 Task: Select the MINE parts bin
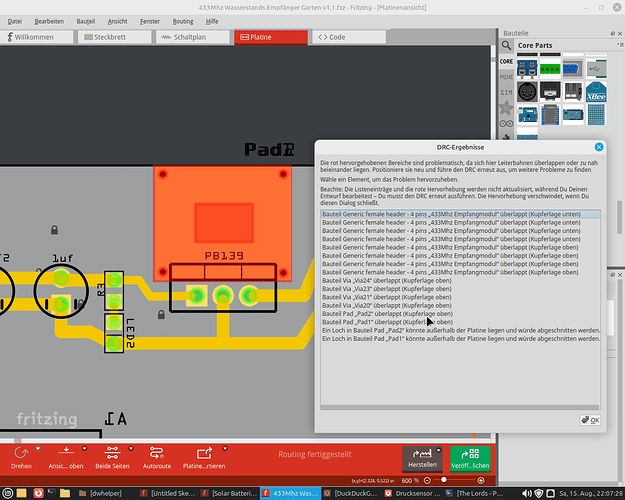506,77
